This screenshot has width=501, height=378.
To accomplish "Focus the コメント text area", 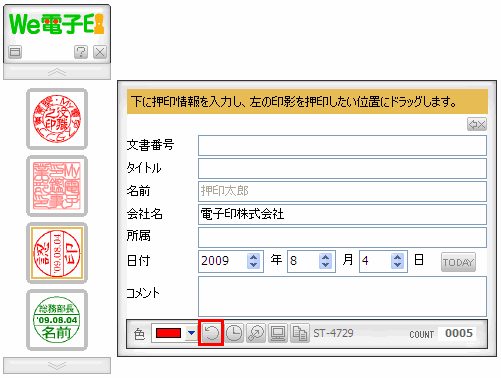I will point(342,296).
